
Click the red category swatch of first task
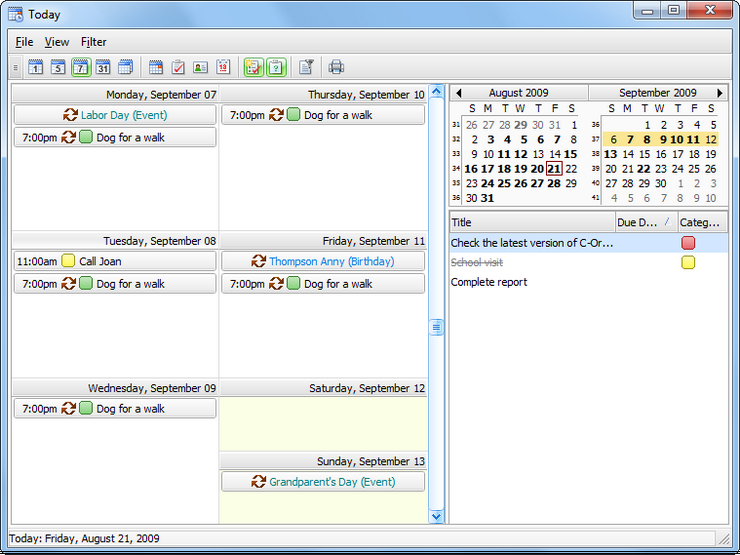[688, 243]
